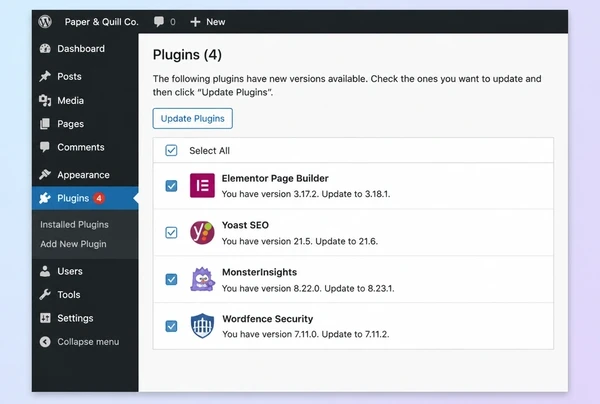Click the Posts pushpin icon

(45, 76)
